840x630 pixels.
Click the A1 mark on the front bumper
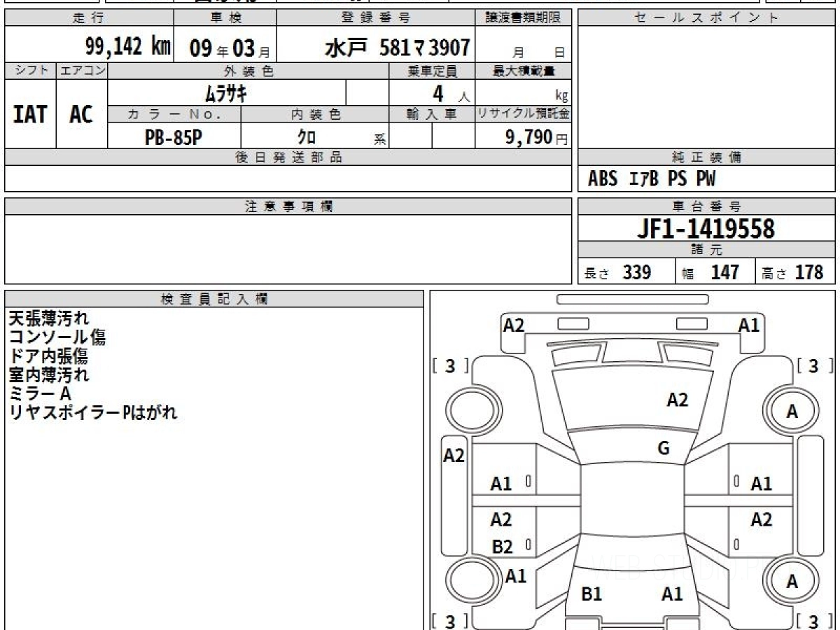(749, 325)
